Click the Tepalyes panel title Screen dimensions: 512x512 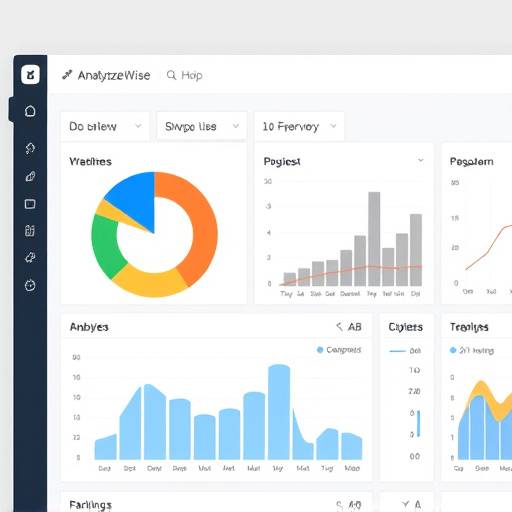point(469,327)
